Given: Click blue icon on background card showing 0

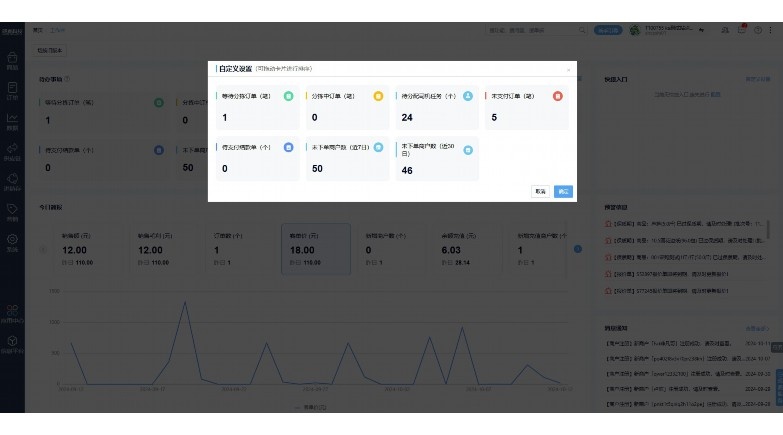Looking at the screenshot, I should tap(159, 150).
